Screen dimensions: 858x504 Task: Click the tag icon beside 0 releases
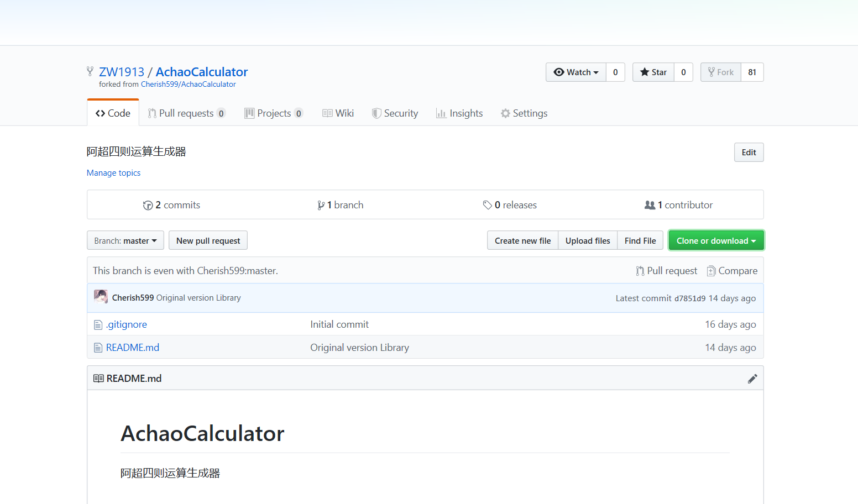click(487, 205)
